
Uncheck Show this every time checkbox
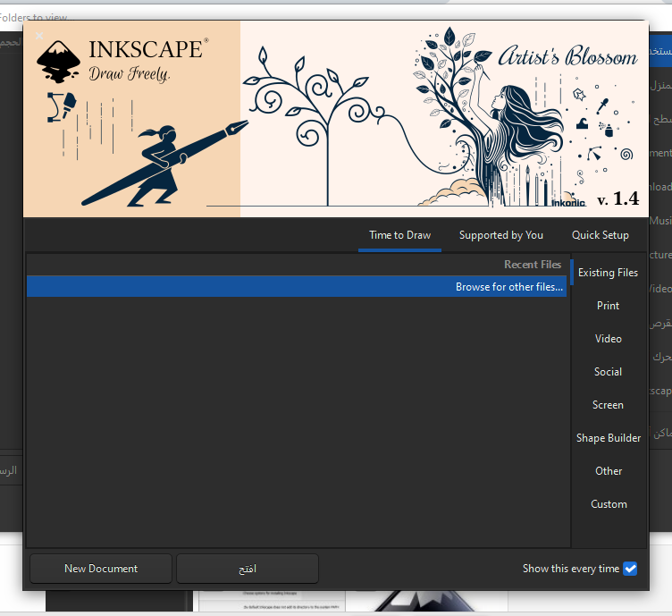[630, 569]
